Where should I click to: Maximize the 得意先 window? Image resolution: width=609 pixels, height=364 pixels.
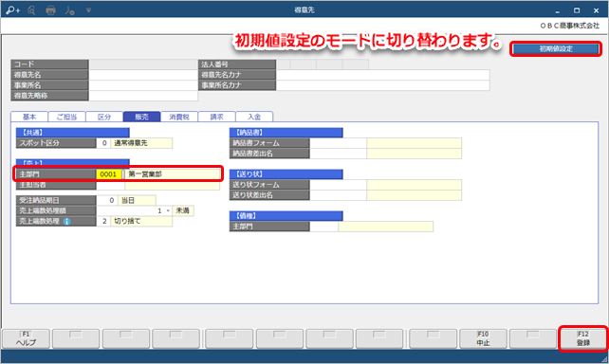coord(577,10)
